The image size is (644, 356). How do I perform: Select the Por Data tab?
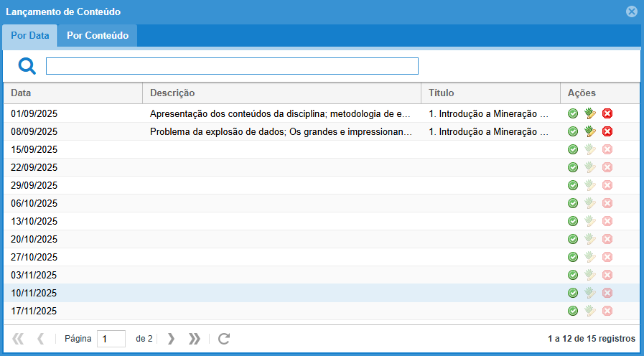[x=30, y=35]
